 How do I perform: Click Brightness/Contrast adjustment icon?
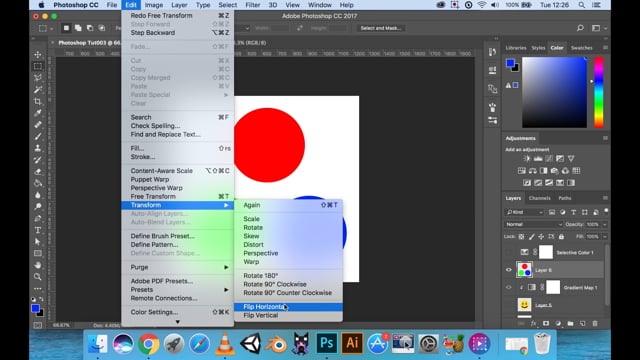[x=527, y=158]
